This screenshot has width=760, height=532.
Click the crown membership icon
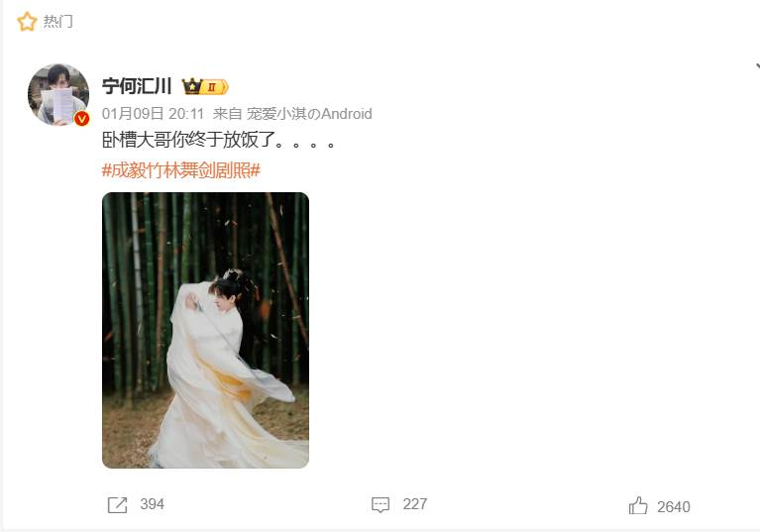click(x=192, y=86)
